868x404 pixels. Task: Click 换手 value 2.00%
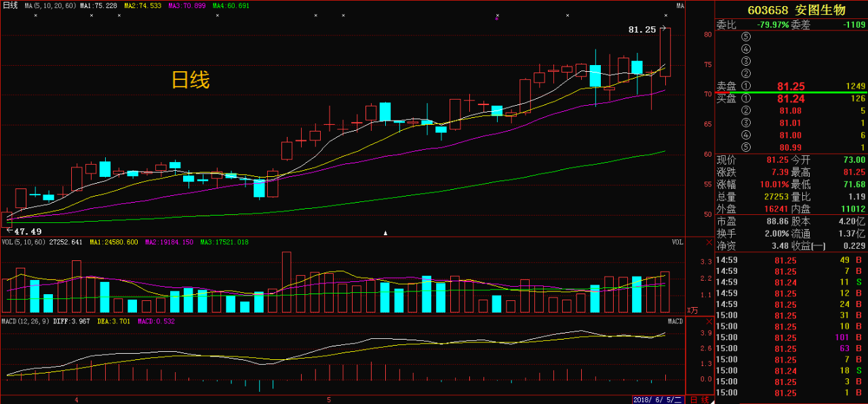point(778,233)
